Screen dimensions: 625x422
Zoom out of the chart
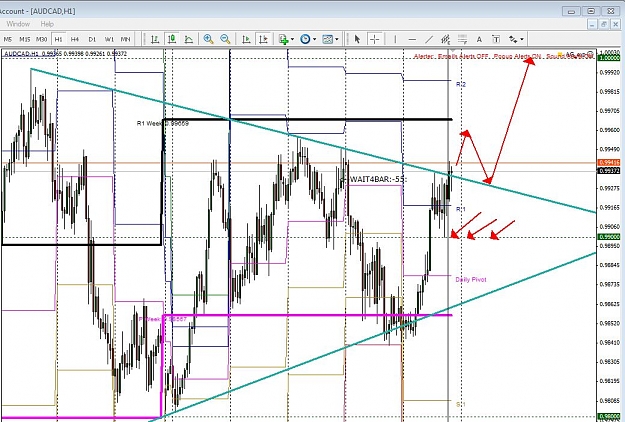[x=225, y=39]
